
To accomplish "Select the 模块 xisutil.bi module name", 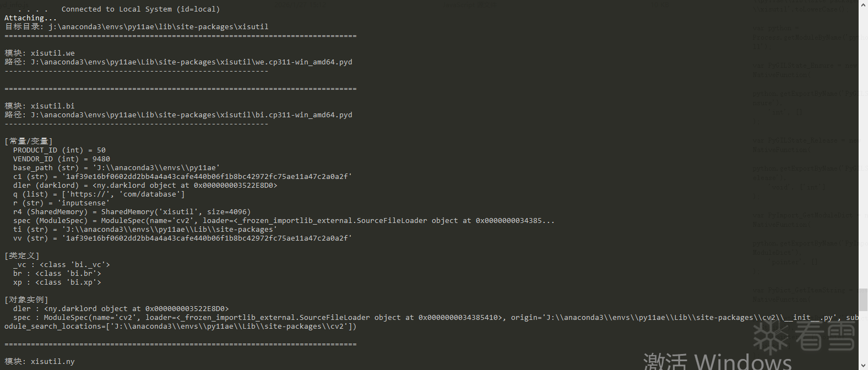I will pos(52,106).
